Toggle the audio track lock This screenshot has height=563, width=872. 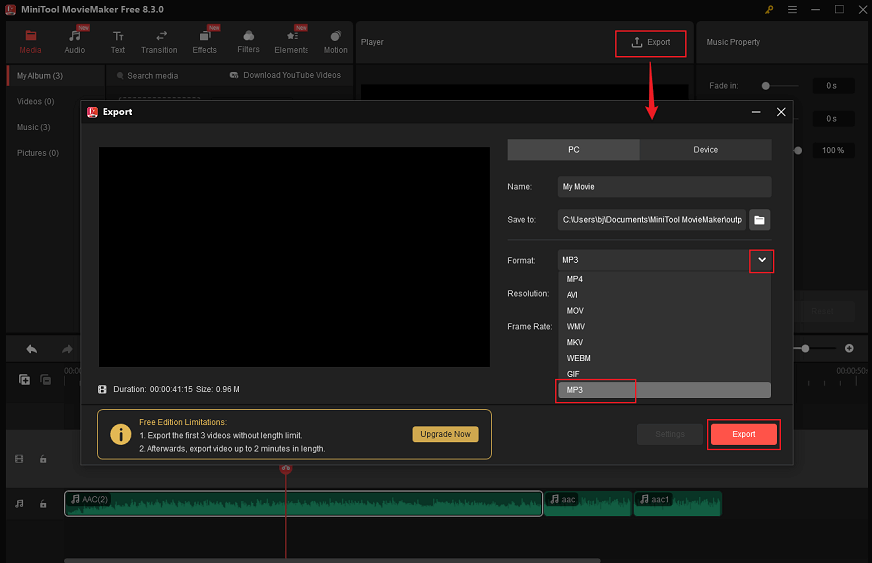click(x=43, y=503)
